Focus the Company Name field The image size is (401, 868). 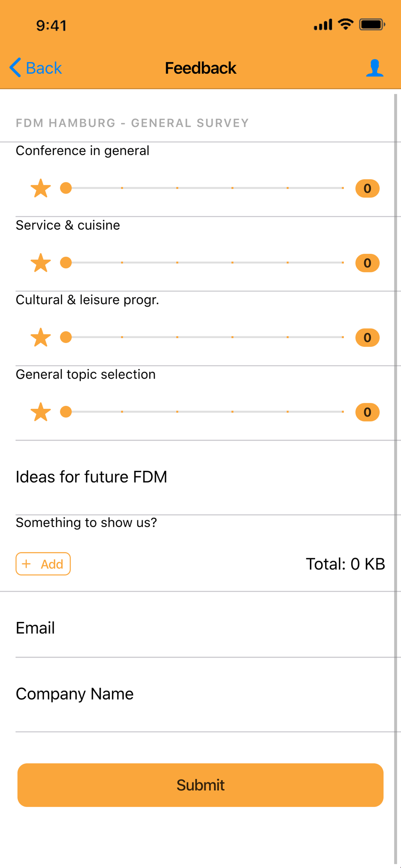pos(200,694)
